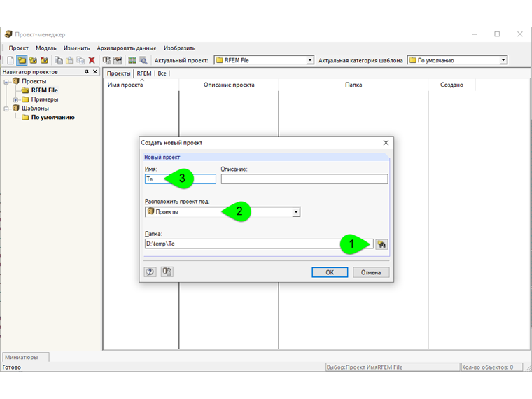
Task: Focus the Описание input field
Action: click(x=304, y=178)
